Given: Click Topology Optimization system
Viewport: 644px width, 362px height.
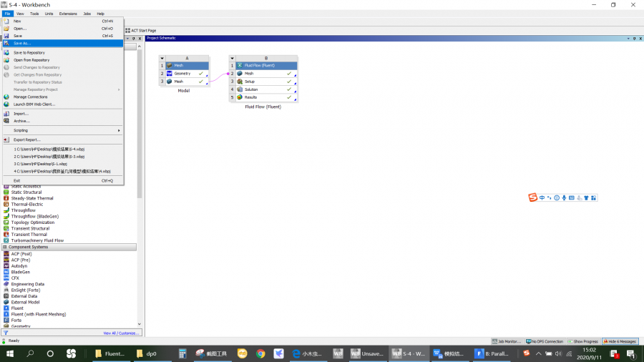Looking at the screenshot, I should (33, 222).
